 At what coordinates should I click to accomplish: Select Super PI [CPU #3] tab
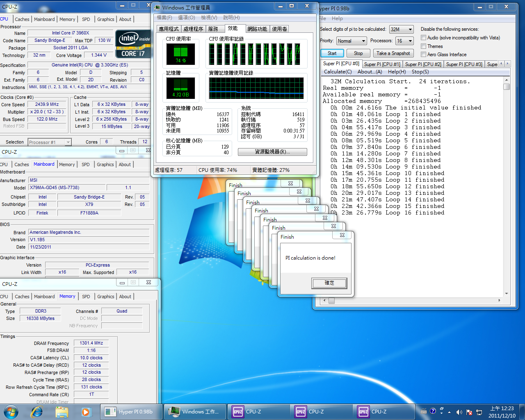point(464,64)
